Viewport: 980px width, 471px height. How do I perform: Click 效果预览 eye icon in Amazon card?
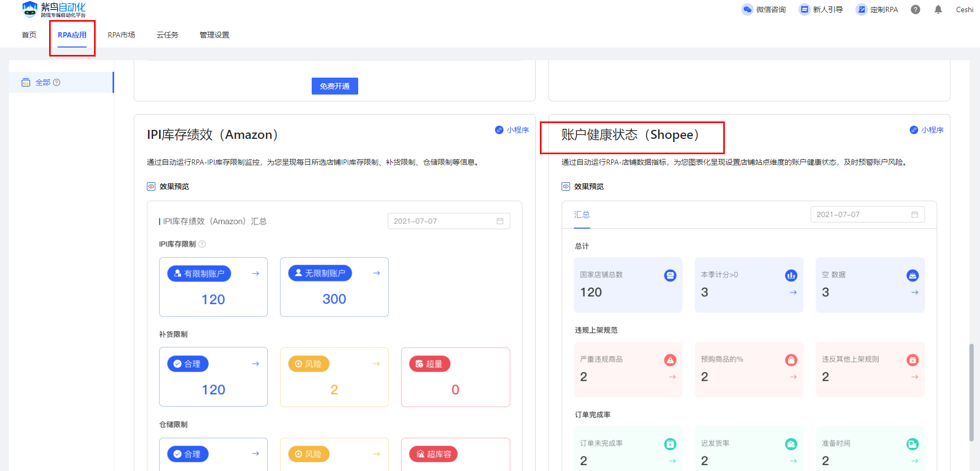(151, 186)
